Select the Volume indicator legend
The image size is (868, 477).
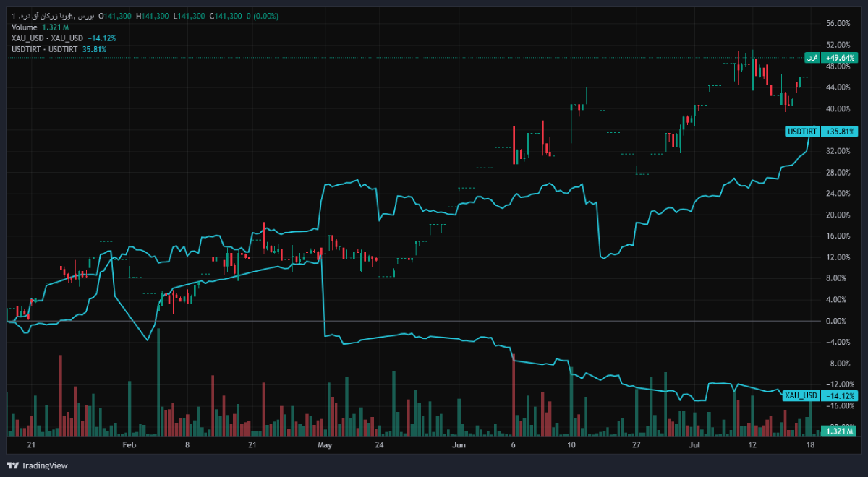tap(37, 27)
